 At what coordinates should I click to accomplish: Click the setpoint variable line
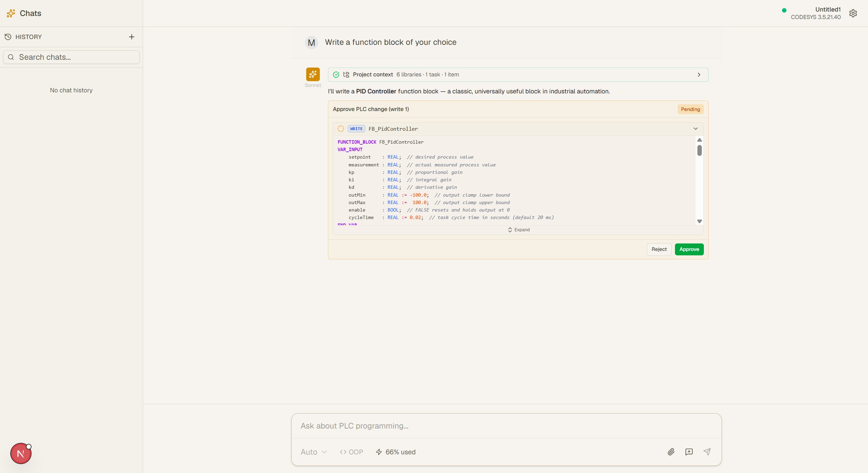(x=411, y=157)
